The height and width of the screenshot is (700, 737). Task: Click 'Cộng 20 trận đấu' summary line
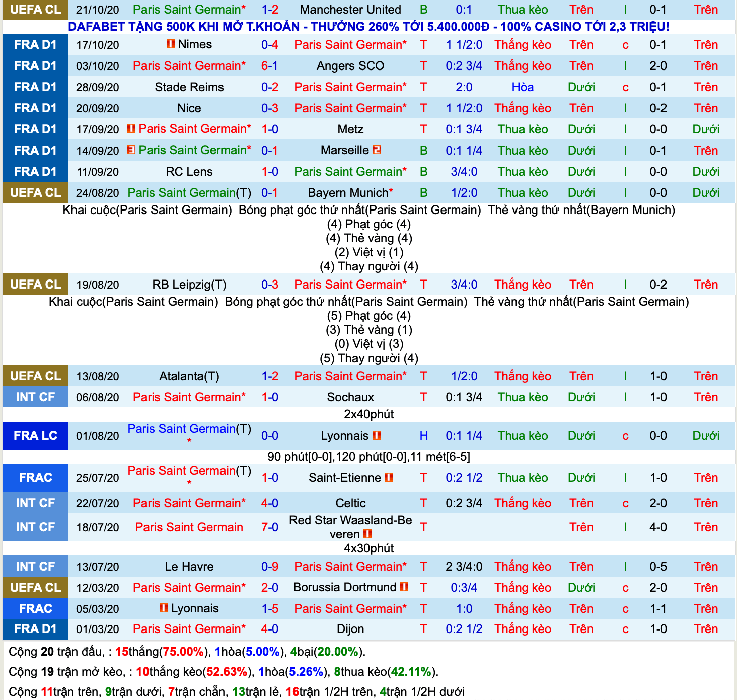187,652
